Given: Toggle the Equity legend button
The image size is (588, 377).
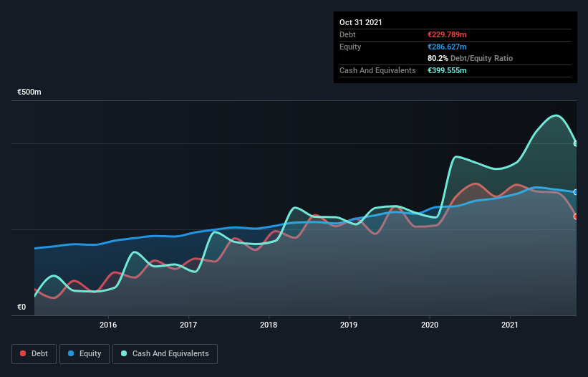Looking at the screenshot, I should point(85,354).
